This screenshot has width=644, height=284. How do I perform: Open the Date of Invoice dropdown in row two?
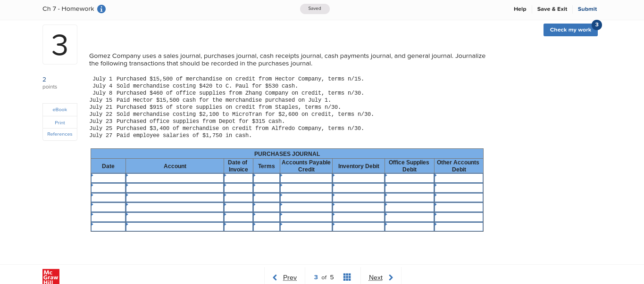[238, 187]
